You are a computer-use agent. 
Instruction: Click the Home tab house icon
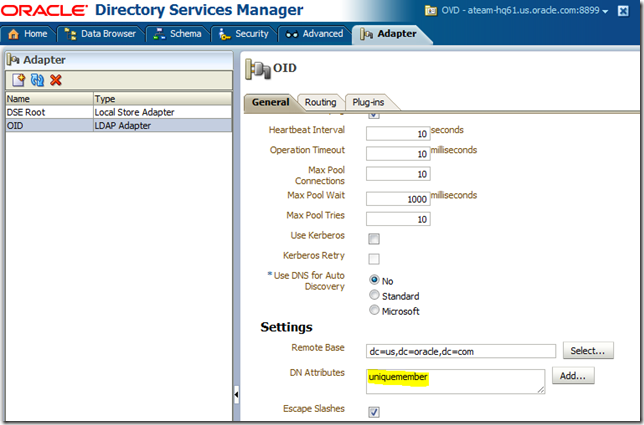coord(14,34)
